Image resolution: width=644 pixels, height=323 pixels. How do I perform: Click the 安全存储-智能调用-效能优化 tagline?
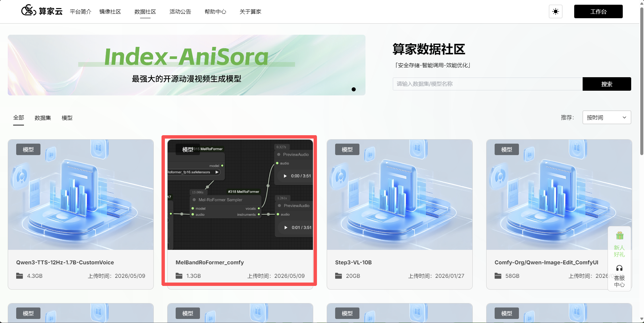(x=433, y=65)
